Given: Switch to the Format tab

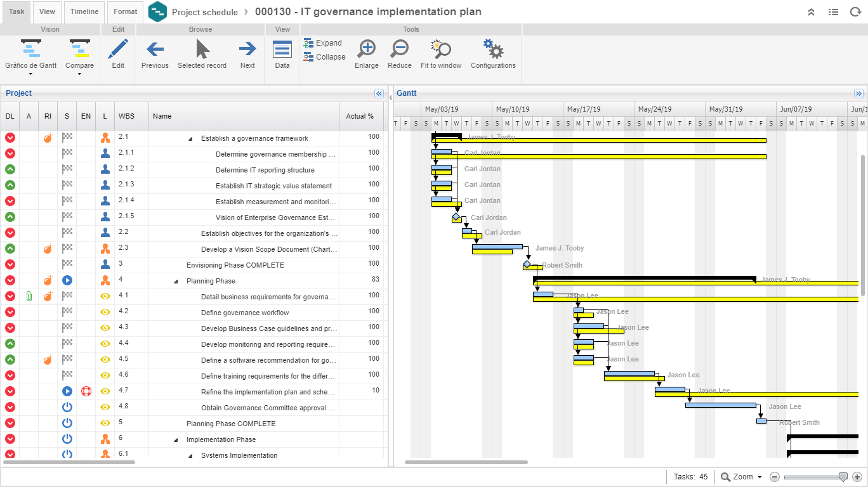Looking at the screenshot, I should coord(125,11).
